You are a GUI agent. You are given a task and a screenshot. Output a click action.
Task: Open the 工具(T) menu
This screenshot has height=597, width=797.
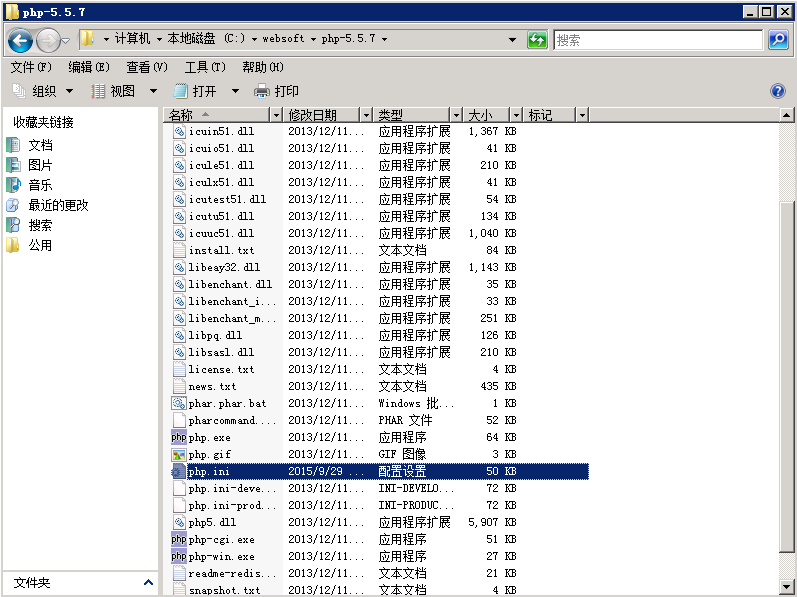point(205,67)
